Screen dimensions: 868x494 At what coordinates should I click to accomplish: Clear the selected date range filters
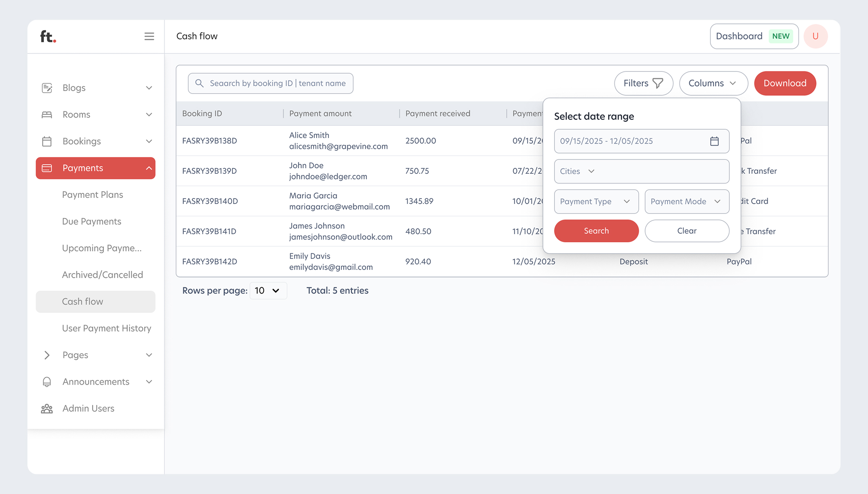pos(686,231)
